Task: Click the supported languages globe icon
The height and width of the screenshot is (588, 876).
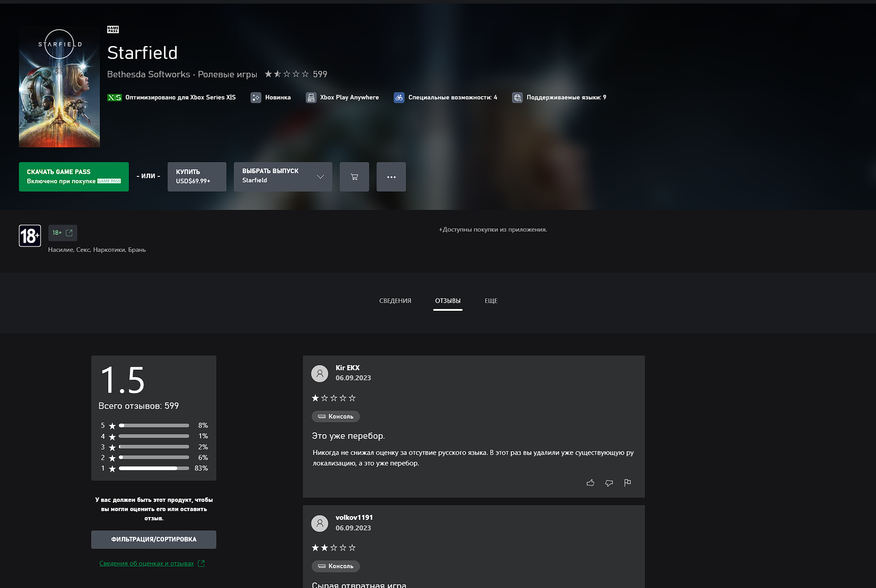Action: (x=517, y=98)
